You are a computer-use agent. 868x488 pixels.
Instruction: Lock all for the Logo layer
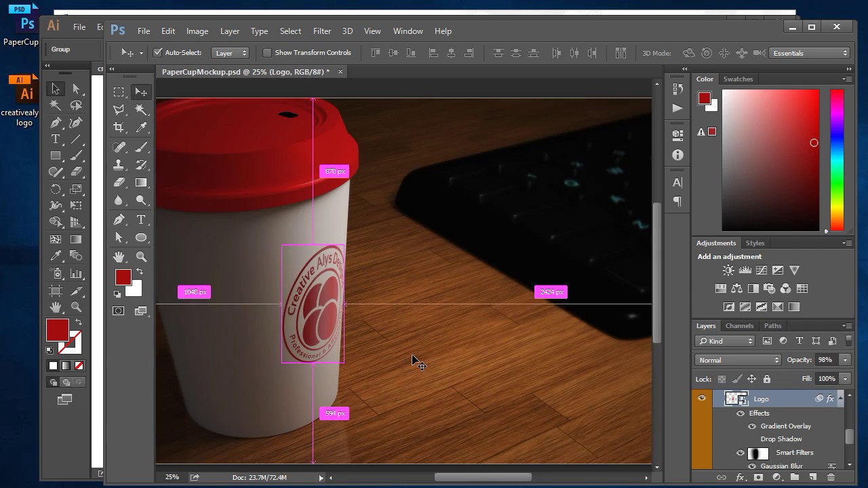[767, 379]
